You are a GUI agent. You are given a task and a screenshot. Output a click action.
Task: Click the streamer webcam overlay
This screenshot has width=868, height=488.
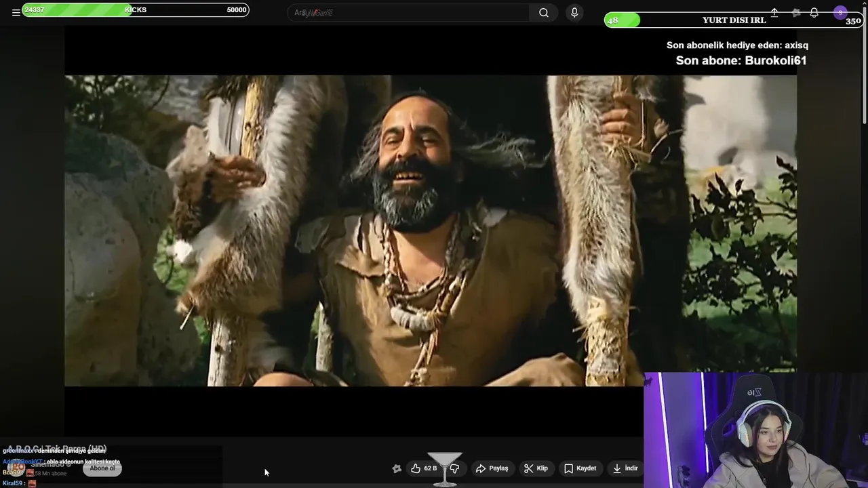pos(755,430)
